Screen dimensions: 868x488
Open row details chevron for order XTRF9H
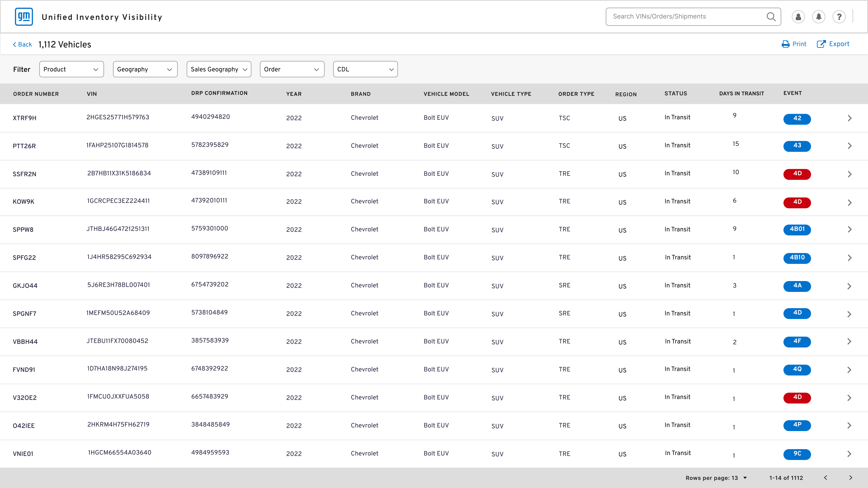(x=849, y=118)
